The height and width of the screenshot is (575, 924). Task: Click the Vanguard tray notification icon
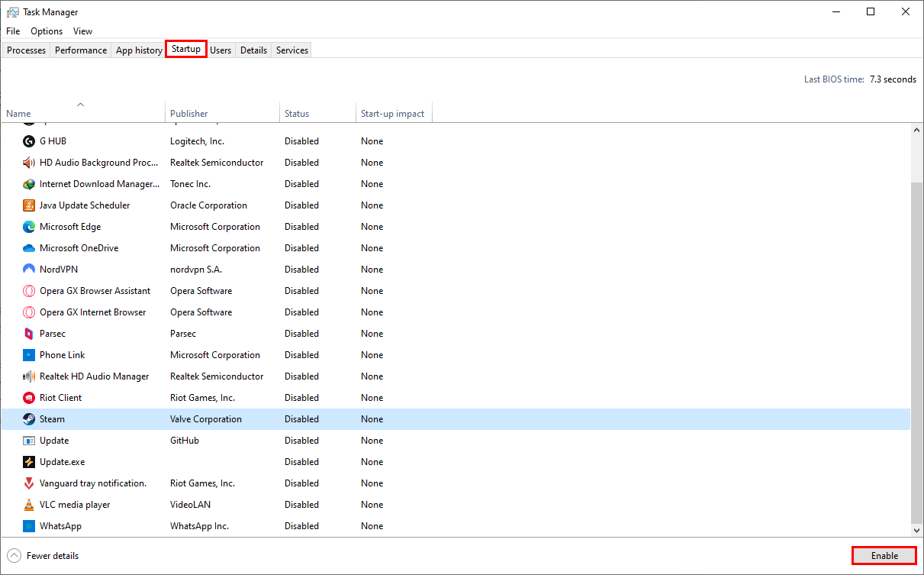pos(29,483)
